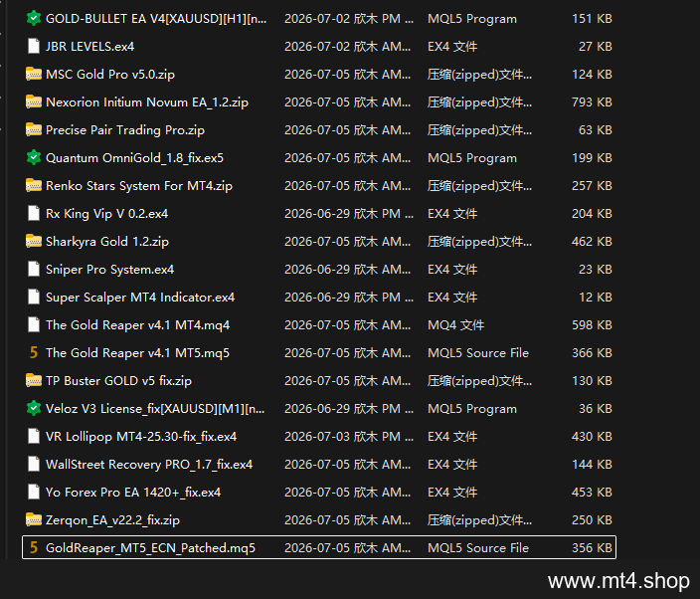
Task: Click the VR Lollipop MT4 file icon
Action: click(34, 436)
